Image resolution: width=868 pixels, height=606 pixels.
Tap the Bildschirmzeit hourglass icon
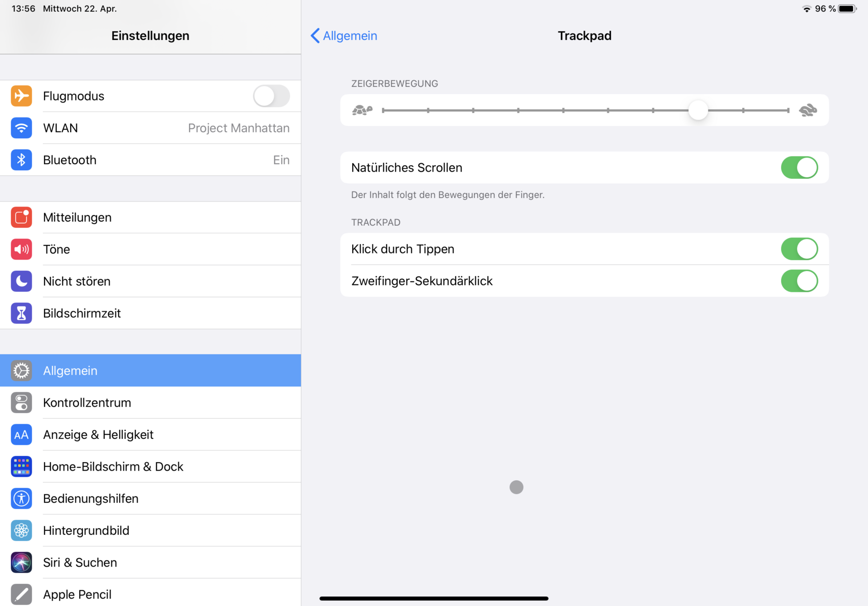(21, 314)
